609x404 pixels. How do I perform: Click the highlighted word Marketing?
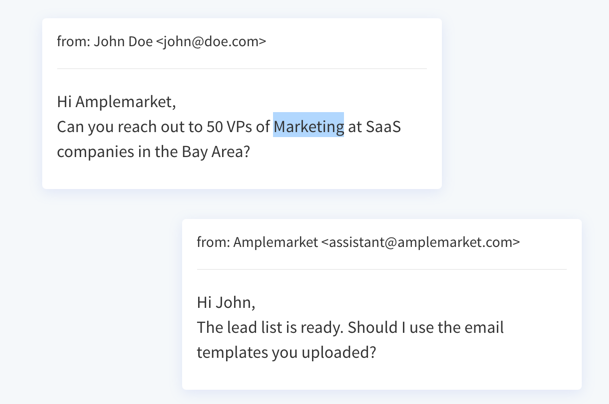point(308,126)
